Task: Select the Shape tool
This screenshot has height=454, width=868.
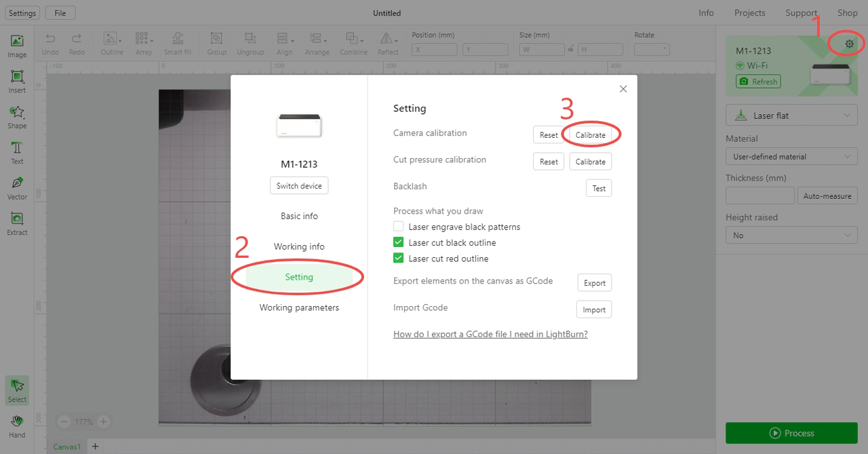Action: pos(17,116)
